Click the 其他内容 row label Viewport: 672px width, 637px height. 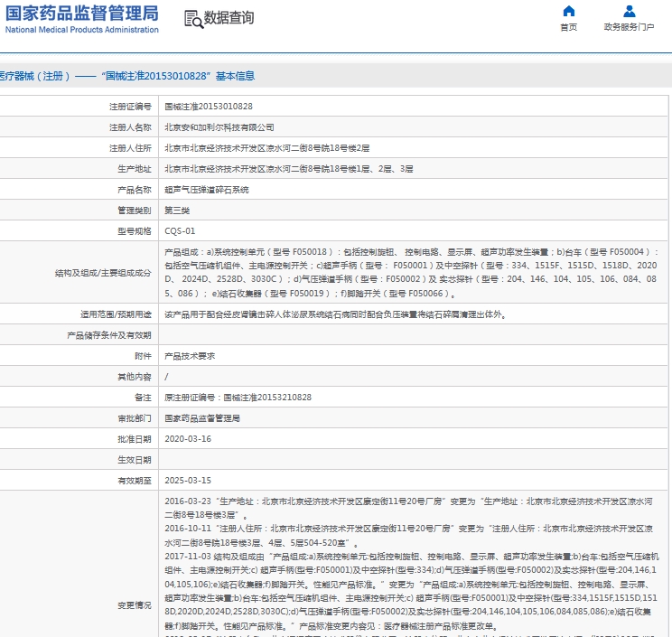[135, 377]
